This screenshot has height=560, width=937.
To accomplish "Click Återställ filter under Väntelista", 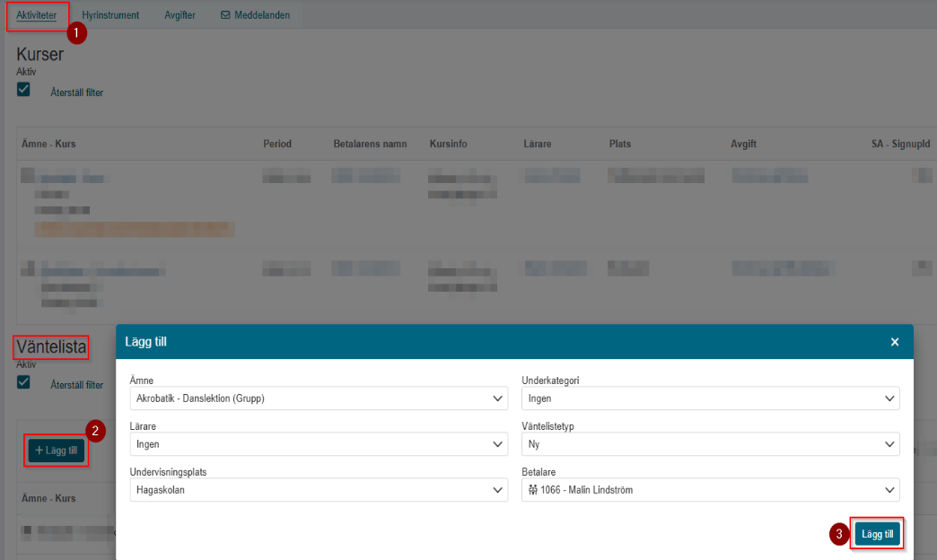I will click(77, 385).
